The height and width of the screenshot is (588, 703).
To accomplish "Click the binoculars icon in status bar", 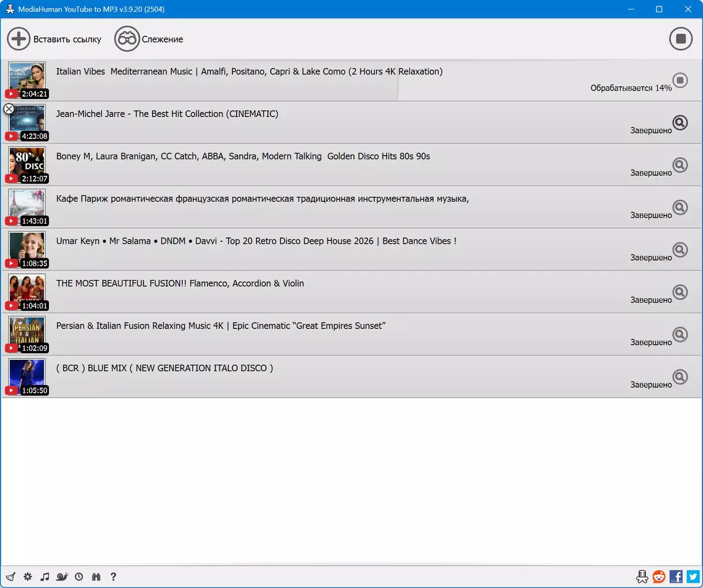I will click(x=96, y=576).
